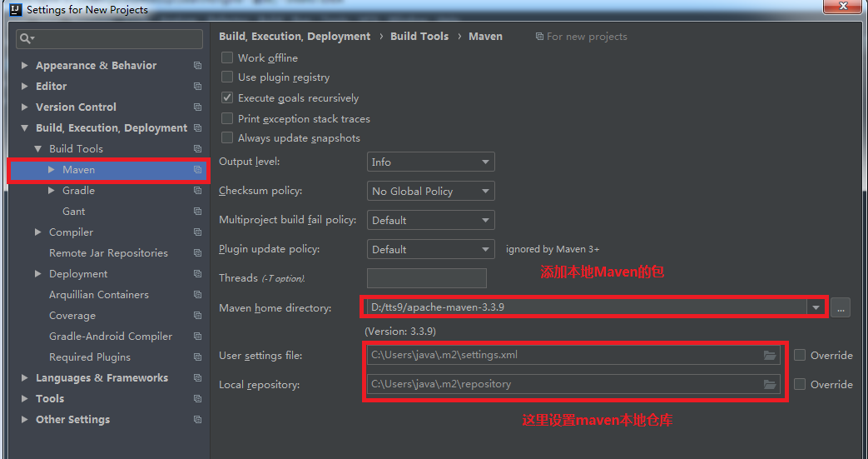Click the For new projects copy icon
868x459 pixels.
[x=539, y=37]
